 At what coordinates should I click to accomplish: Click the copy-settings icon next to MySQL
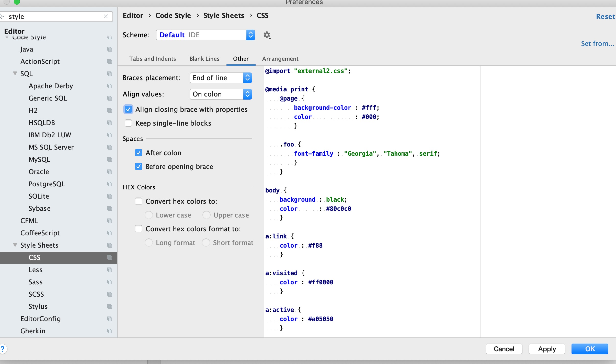pos(110,160)
